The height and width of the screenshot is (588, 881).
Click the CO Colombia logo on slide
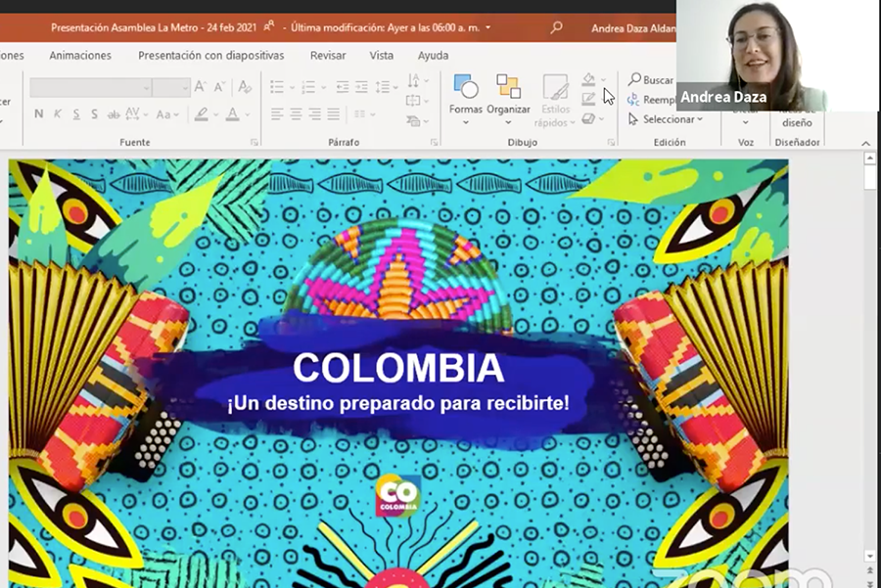point(398,495)
